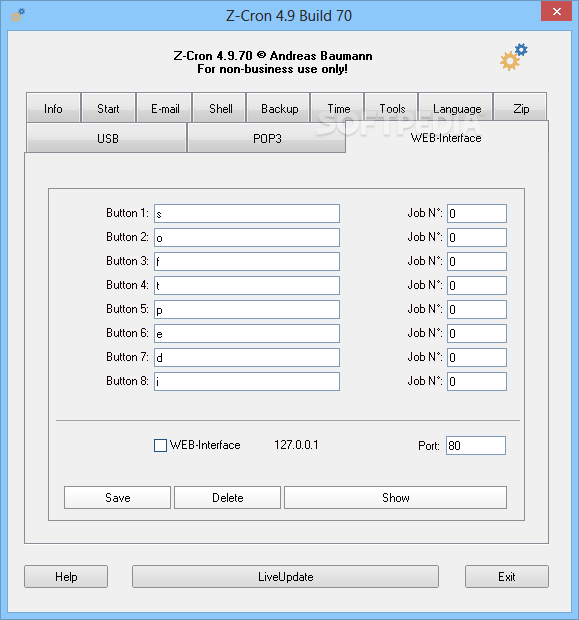The width and height of the screenshot is (579, 620).
Task: Select Job N° field for Button 3
Action: coord(477,261)
